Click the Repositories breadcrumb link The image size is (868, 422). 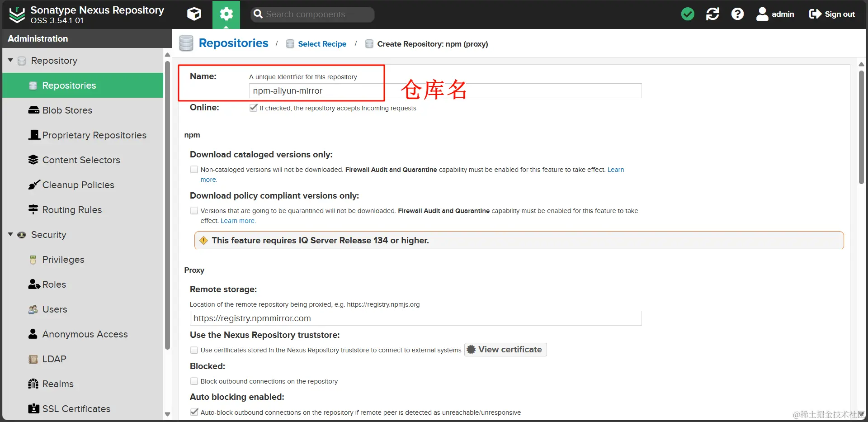click(233, 43)
